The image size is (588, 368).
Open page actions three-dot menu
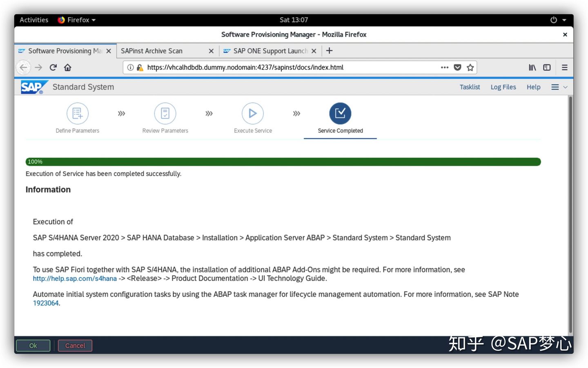(x=445, y=67)
